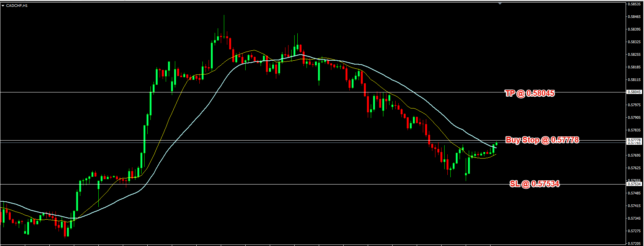Click the 0.57275 price scale value
This screenshot has width=644, height=246.
click(635, 231)
